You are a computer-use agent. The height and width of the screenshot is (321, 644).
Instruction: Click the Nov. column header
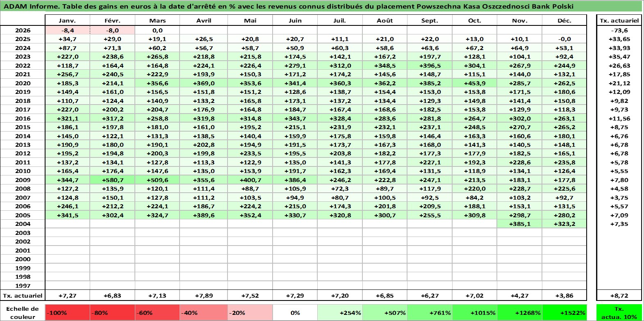pyautogui.click(x=519, y=20)
